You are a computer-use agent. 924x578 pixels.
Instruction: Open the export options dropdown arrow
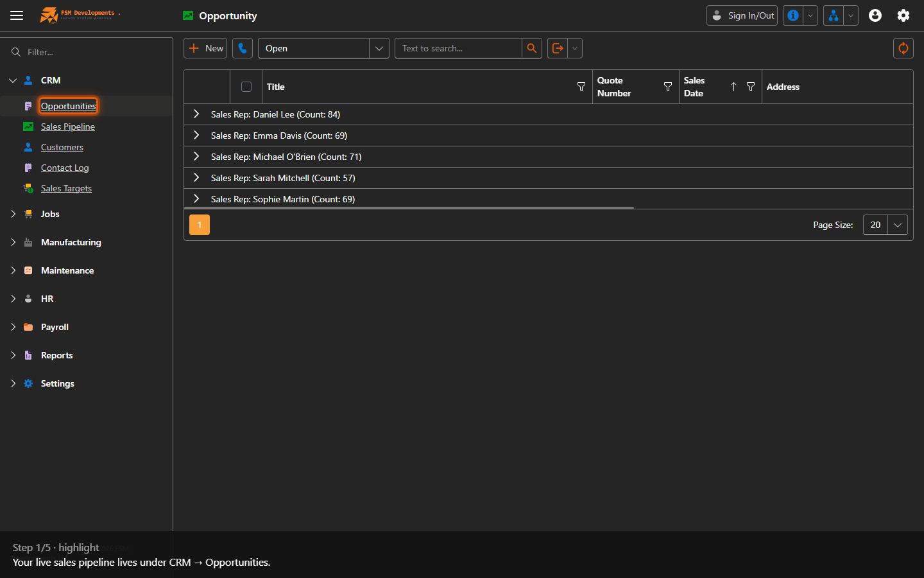tap(575, 48)
